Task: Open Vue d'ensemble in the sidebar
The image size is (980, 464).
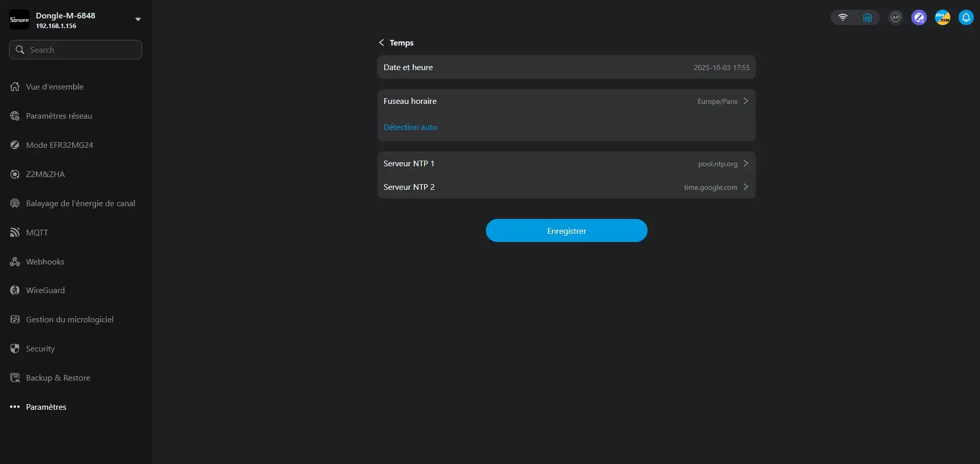Action: pos(55,87)
